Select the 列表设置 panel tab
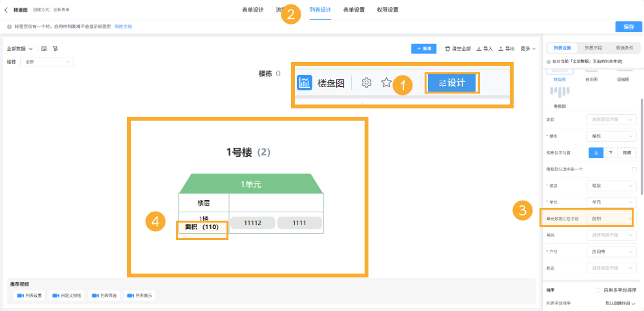644x311 pixels. (562, 48)
